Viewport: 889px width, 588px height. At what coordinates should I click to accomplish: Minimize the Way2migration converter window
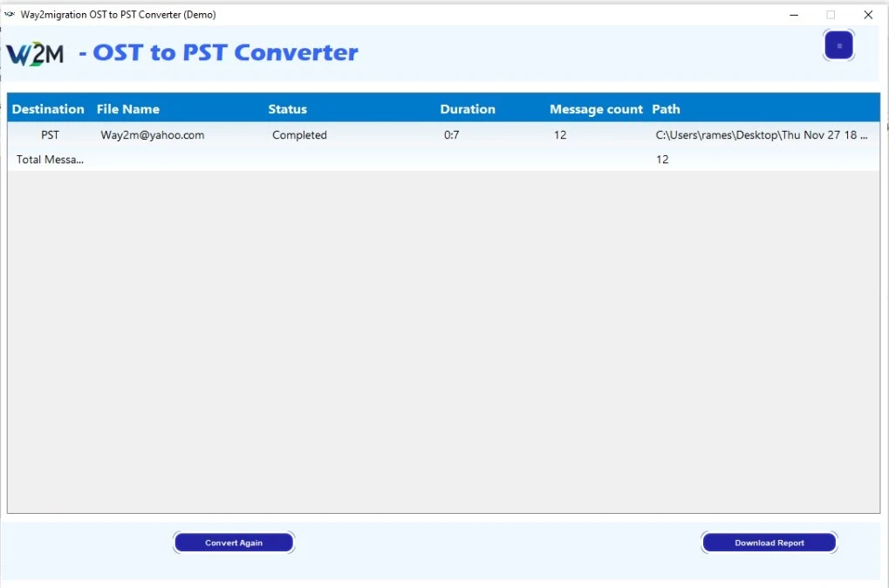[794, 15]
